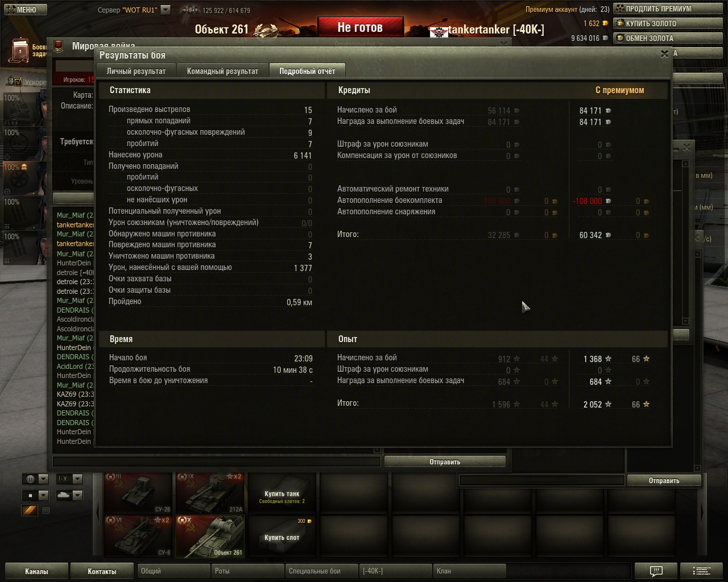Switch to Роты chat tab
Image resolution: width=728 pixels, height=582 pixels.
pos(247,571)
